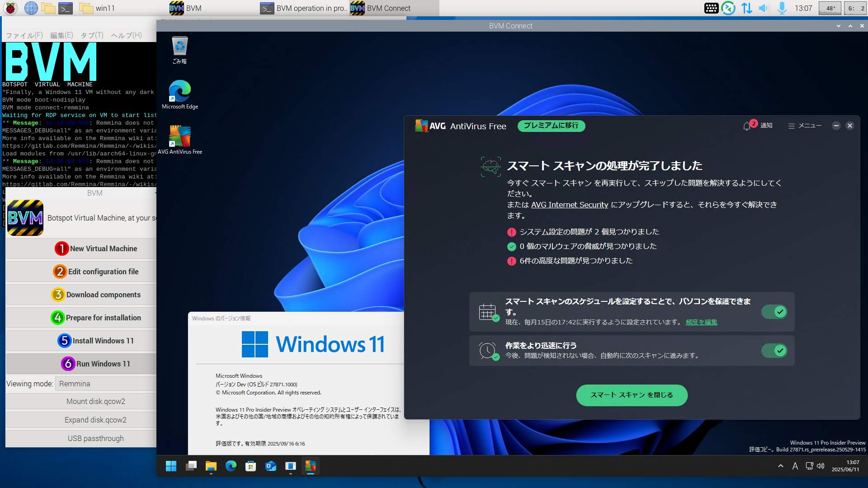This screenshot has height=488, width=868.
Task: Open the AVG AntiVirus Free desktop shortcut
Action: tap(179, 140)
